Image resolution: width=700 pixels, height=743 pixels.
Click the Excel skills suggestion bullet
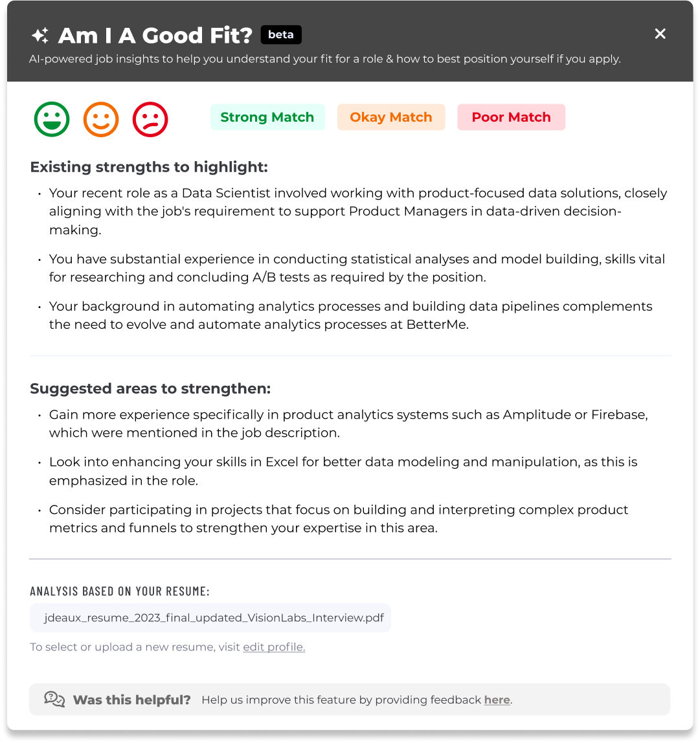343,471
